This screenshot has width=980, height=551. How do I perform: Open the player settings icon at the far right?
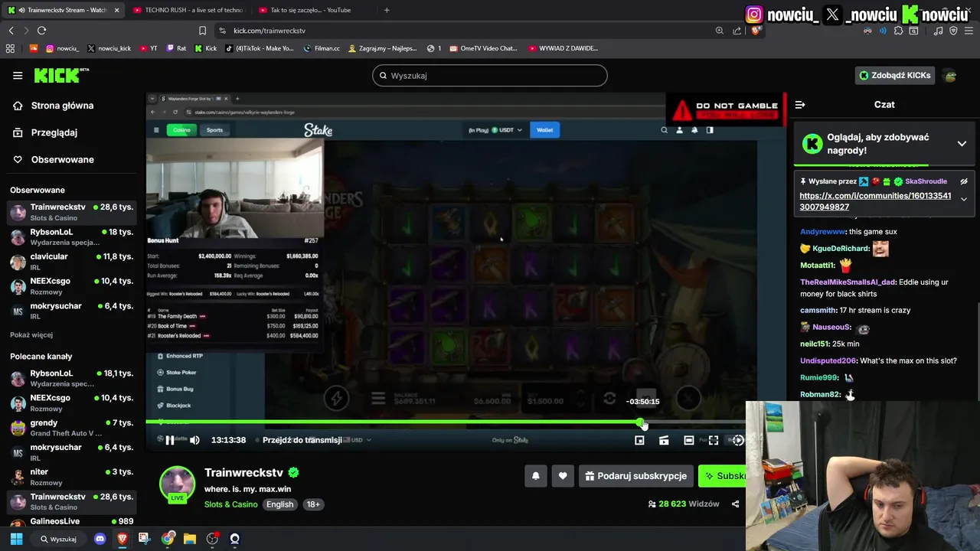738,440
